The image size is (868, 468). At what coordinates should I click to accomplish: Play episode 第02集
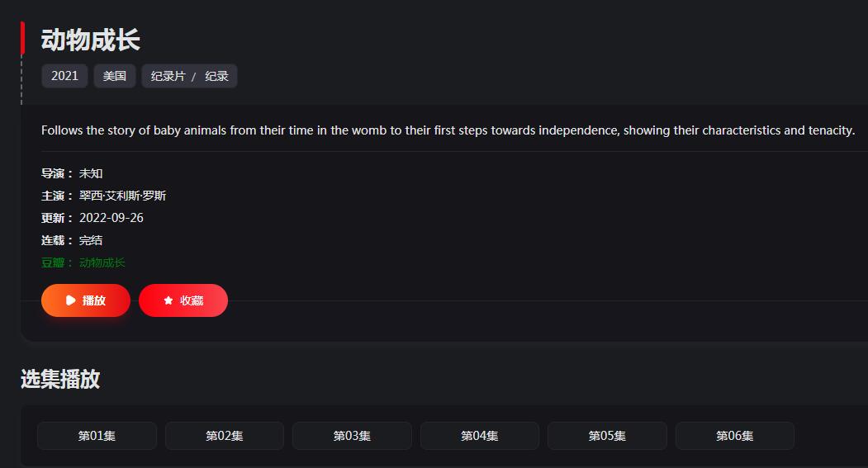(x=224, y=436)
